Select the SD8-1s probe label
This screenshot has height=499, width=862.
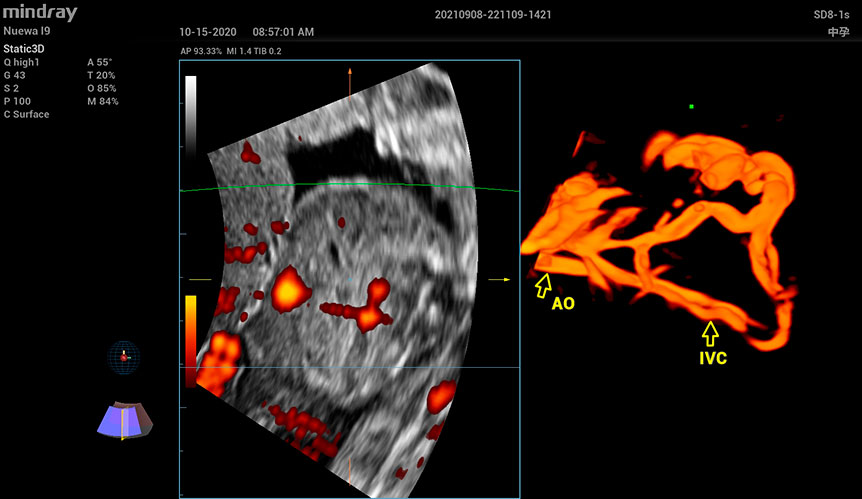coord(832,15)
